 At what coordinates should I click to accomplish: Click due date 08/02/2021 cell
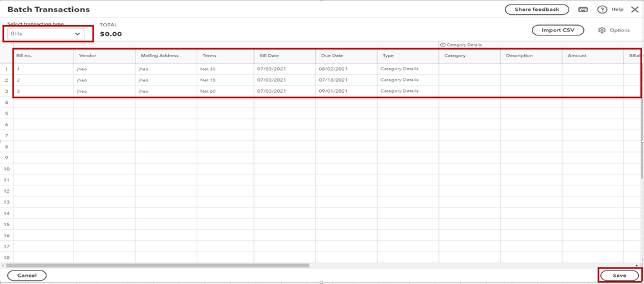[347, 69]
